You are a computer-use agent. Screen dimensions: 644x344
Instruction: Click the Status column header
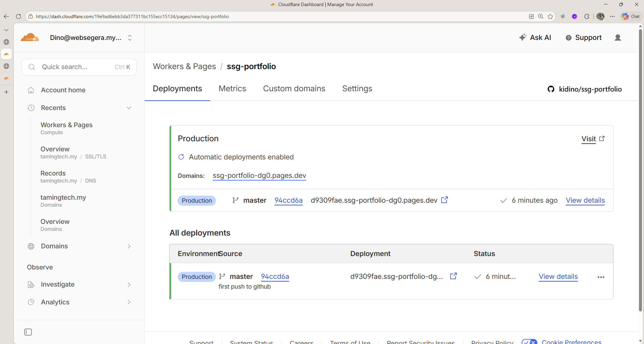pos(484,254)
